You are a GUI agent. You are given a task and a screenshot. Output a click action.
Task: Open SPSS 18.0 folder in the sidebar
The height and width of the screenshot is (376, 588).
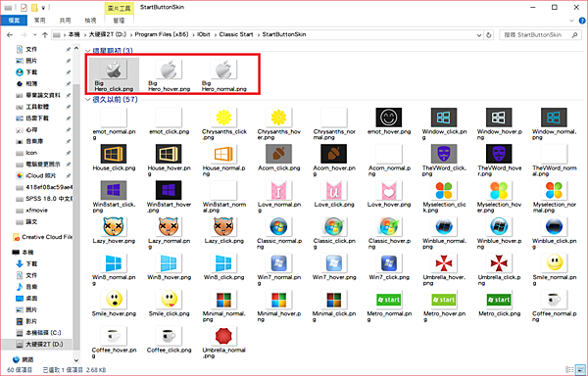44,199
